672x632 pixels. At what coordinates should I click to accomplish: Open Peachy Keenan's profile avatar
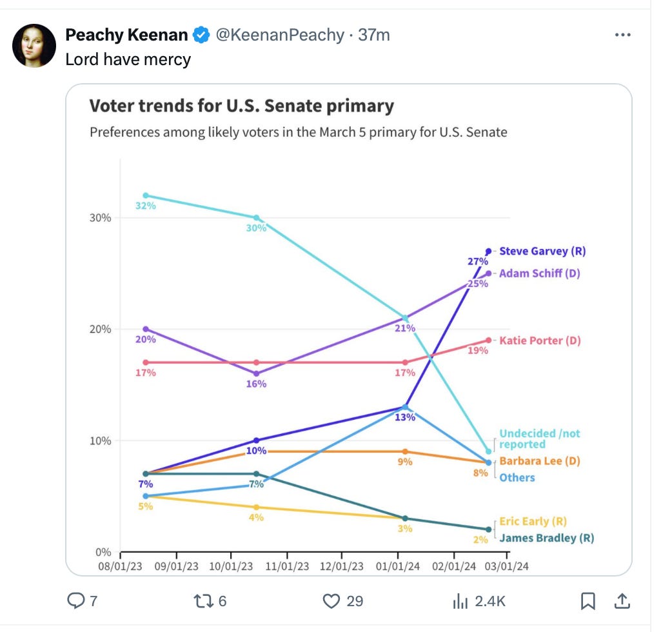[34, 45]
